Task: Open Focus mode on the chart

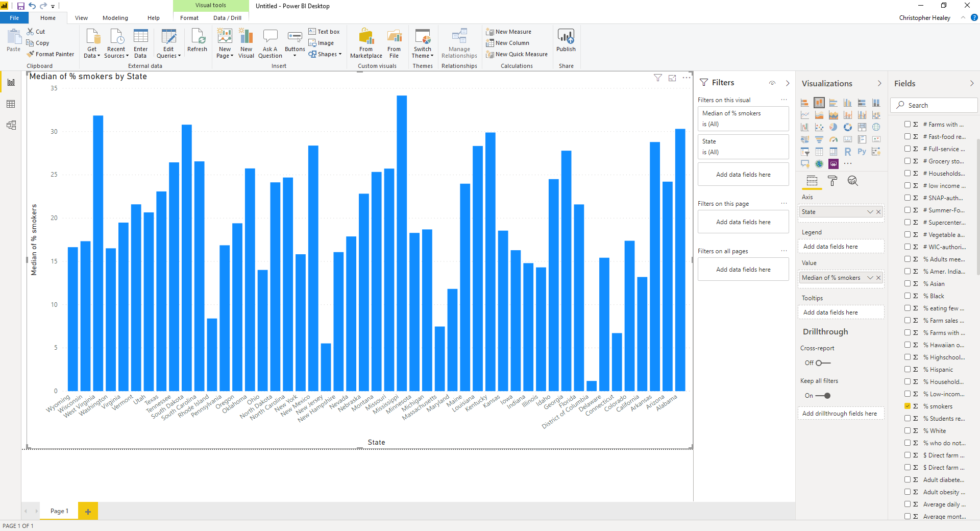Action: point(672,78)
